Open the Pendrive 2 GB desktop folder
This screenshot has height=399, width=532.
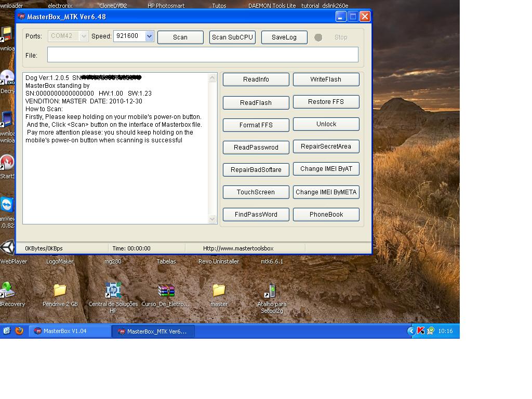pos(60,290)
